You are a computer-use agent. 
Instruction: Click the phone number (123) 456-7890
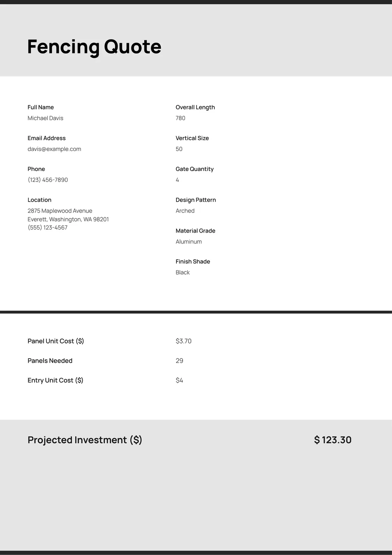48,180
